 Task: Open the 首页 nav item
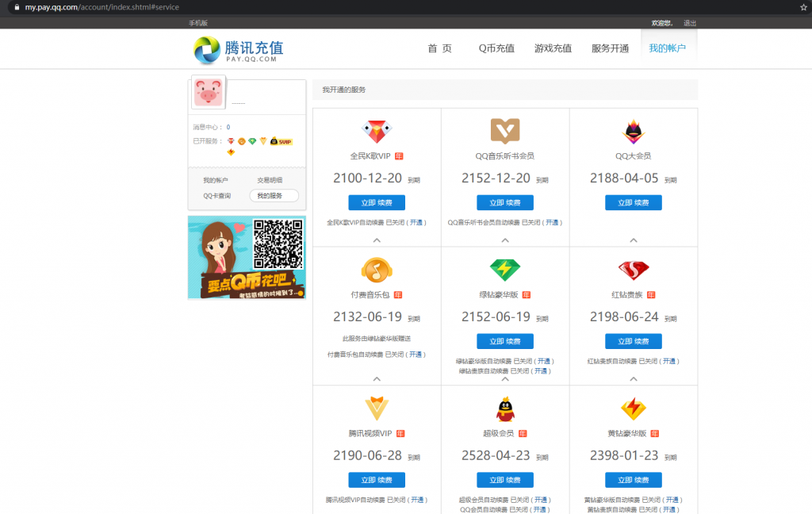[439, 48]
